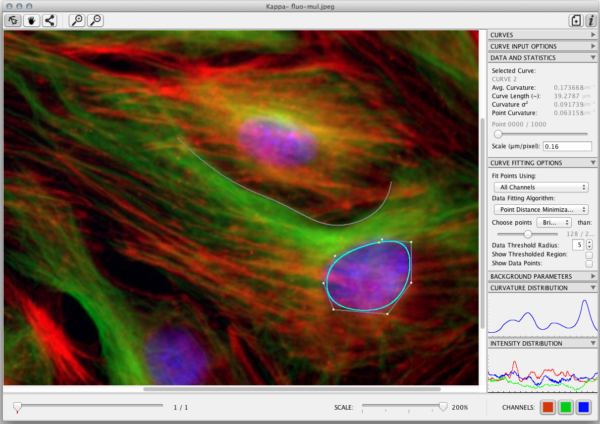Click the Scale zoom slider handle
The image size is (600, 424).
442,406
